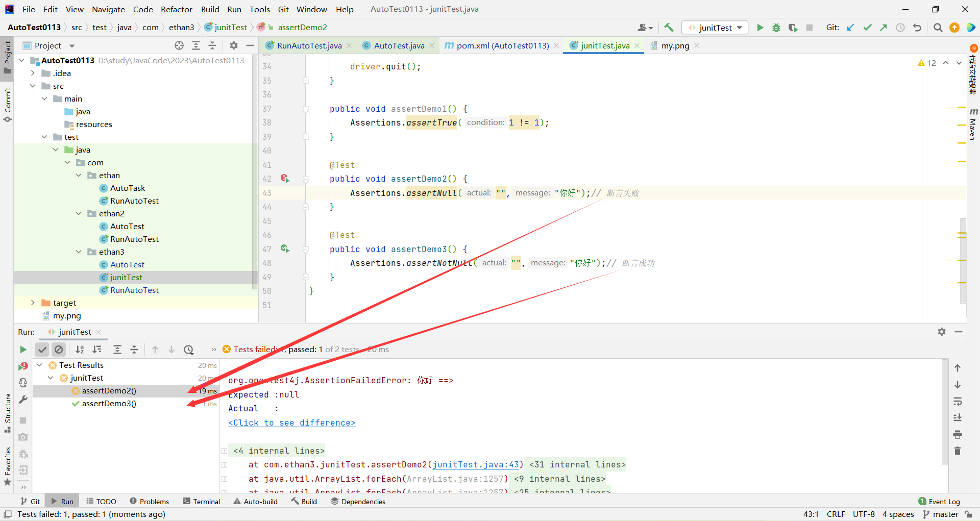Sort test results alphabetically
This screenshot has width=980, height=521.
point(80,350)
